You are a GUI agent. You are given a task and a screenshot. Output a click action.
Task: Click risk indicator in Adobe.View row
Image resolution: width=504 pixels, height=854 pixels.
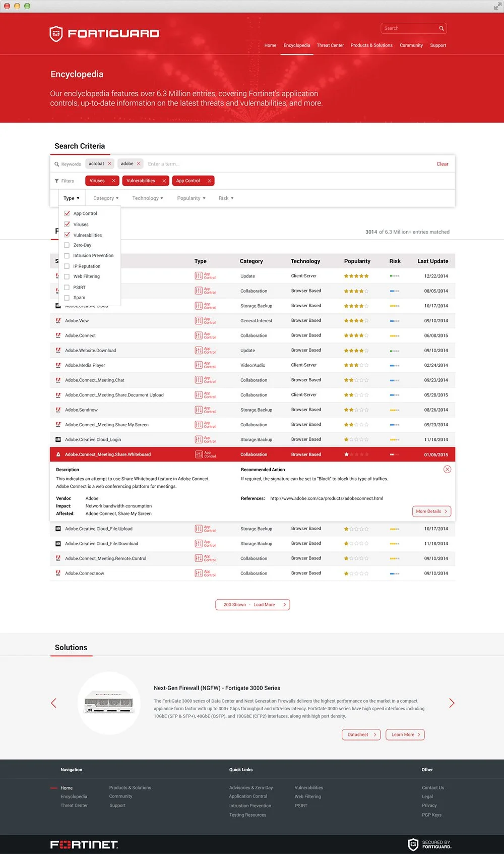[x=395, y=321]
